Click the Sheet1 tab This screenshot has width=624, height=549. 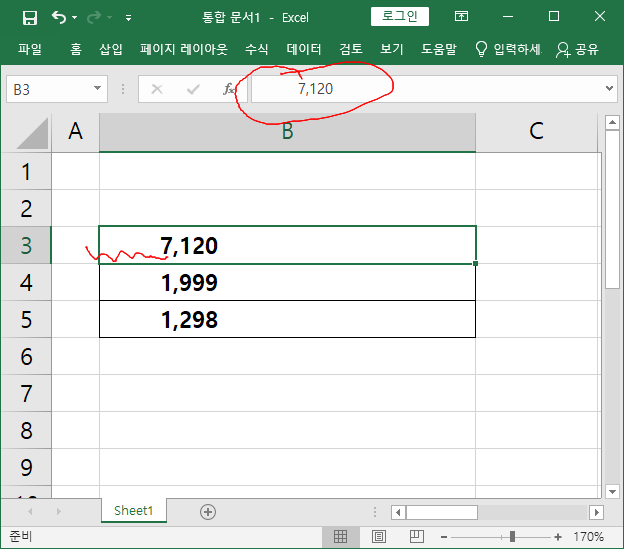tap(134, 510)
